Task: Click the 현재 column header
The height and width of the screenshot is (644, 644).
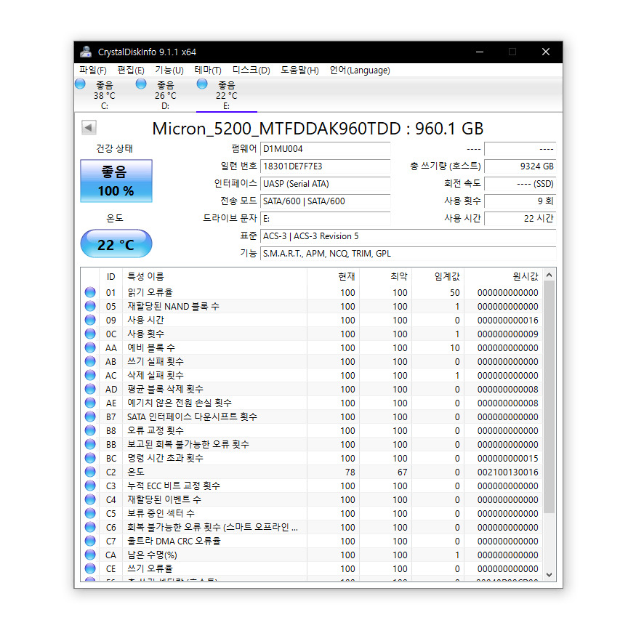Action: [333, 276]
